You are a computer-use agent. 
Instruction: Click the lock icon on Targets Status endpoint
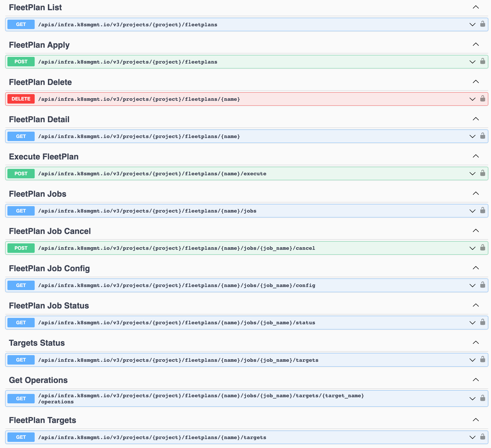[483, 359]
